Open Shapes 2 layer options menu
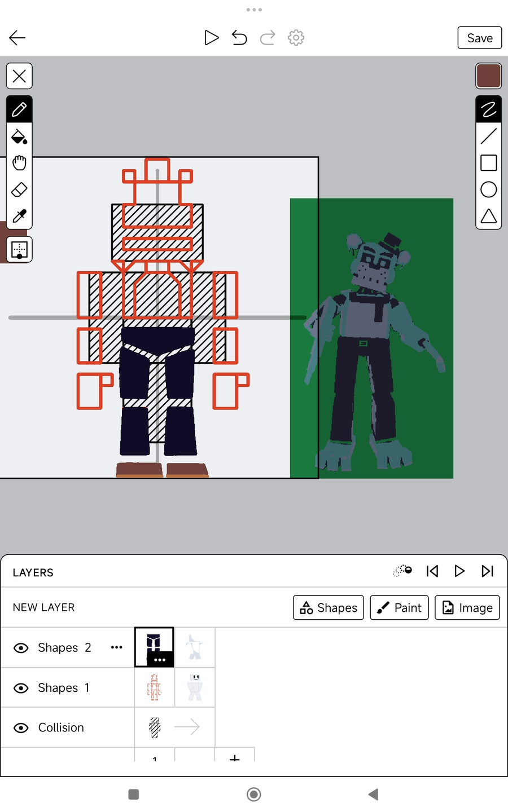The width and height of the screenshot is (508, 812). tap(117, 647)
